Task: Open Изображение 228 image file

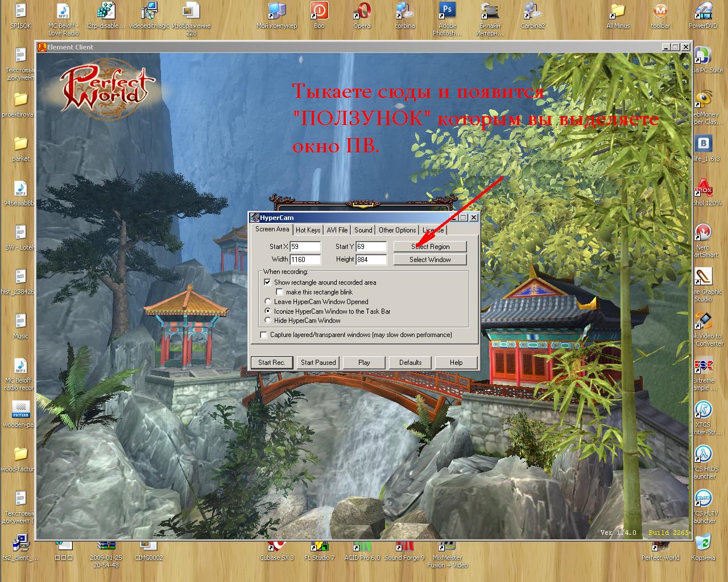Action: point(191,19)
